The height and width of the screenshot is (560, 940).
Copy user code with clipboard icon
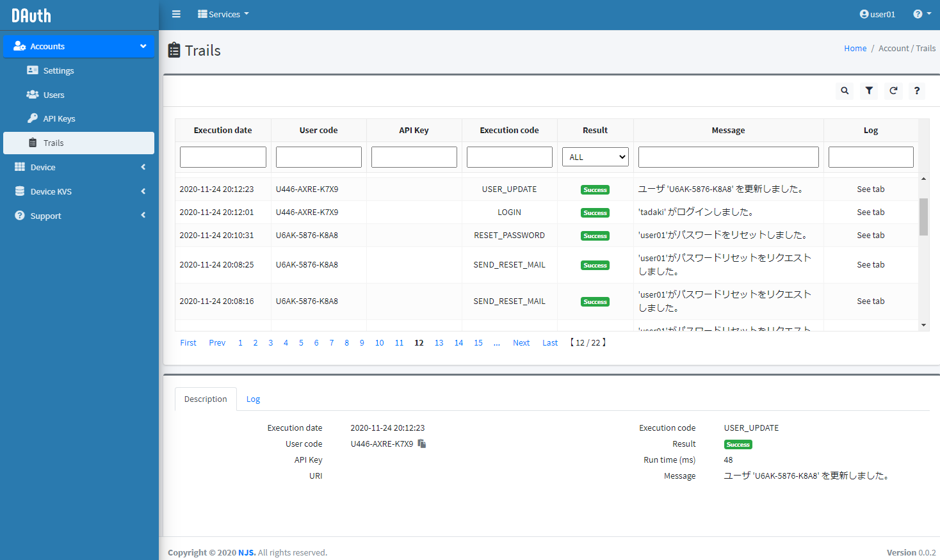422,444
